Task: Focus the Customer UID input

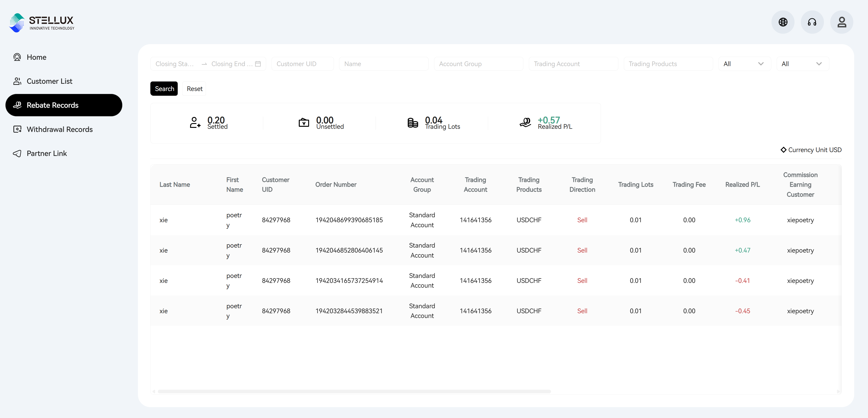Action: pyautogui.click(x=303, y=64)
